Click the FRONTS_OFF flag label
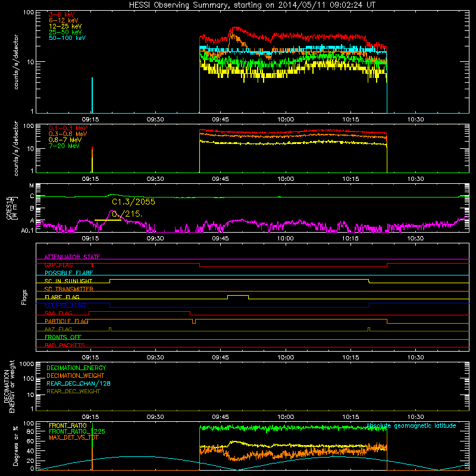This screenshot has height=476, width=476. pos(63,337)
